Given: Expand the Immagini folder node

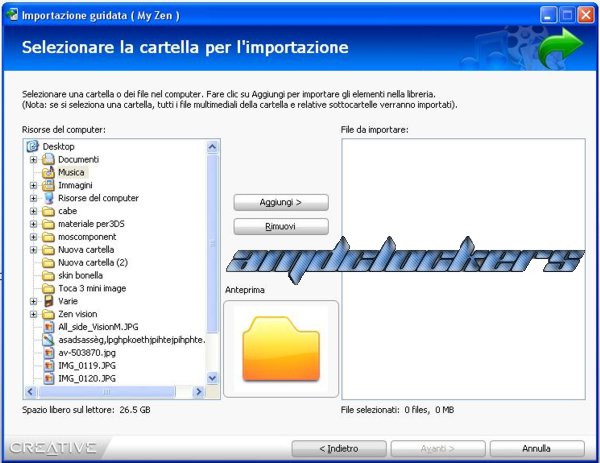Looking at the screenshot, I should tap(33, 185).
